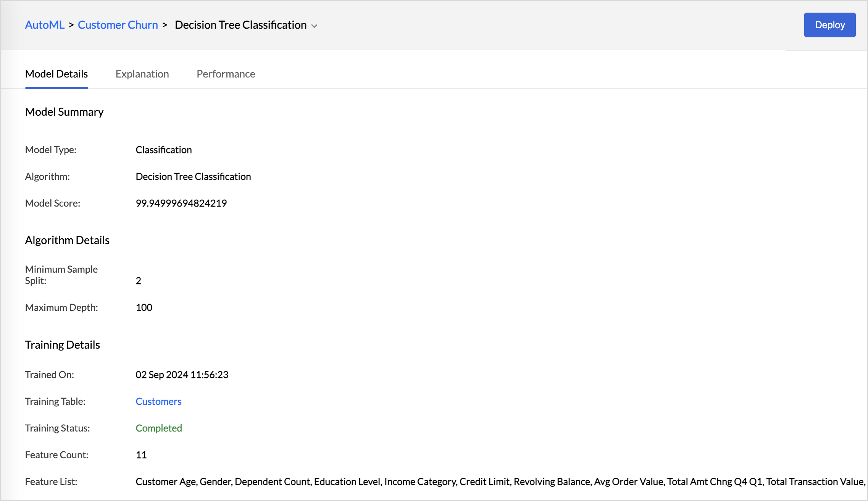The image size is (868, 501).
Task: Click the Maximum Depth value 100
Action: coord(144,307)
